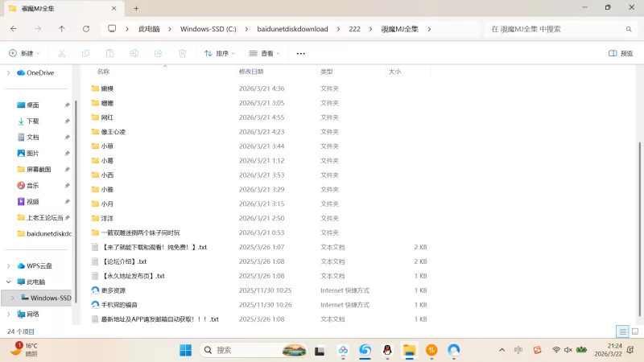Go up one folder level with the up arrow
This screenshot has height=362, width=644.
click(62, 29)
